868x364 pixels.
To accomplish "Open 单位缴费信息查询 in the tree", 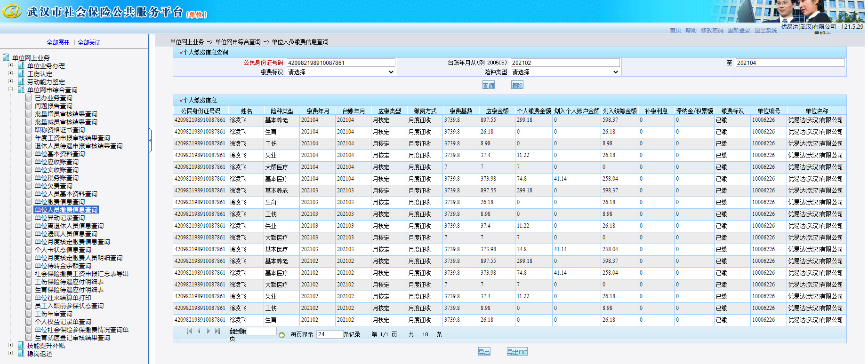I will [x=60, y=202].
